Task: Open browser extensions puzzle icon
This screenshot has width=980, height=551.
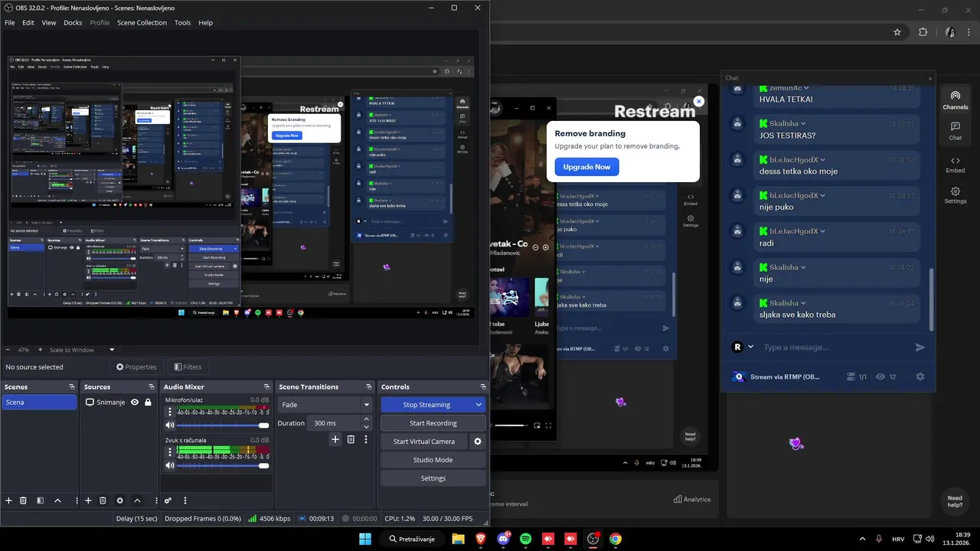Action: tap(923, 32)
